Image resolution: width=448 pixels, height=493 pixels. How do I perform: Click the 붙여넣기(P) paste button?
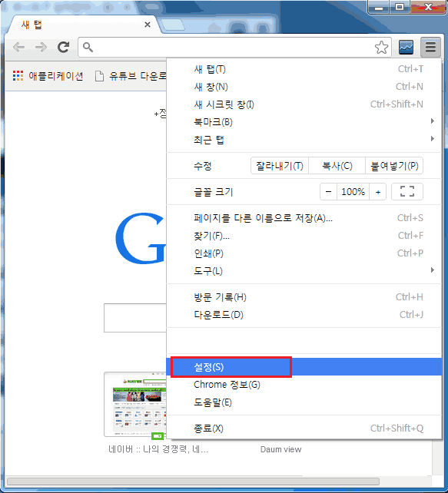pyautogui.click(x=394, y=166)
